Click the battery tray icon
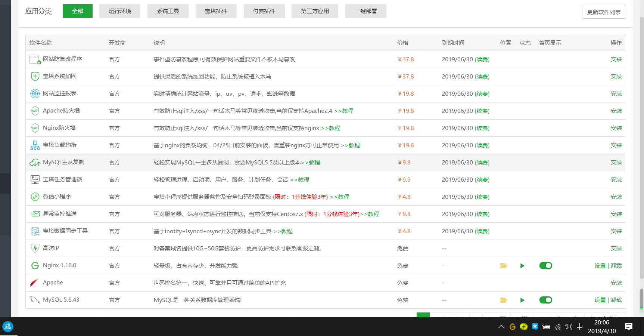The width and height of the screenshot is (644, 336). 546,327
